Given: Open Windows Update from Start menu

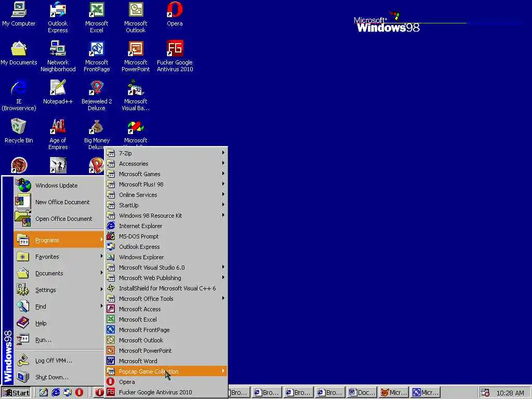Looking at the screenshot, I should 59,185.
